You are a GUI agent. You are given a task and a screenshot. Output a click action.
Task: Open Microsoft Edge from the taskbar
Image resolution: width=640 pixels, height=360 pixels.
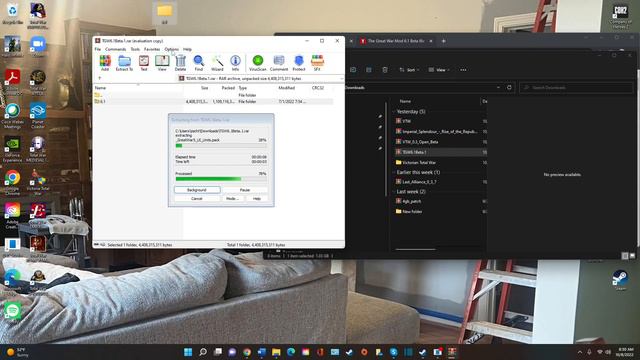point(291,352)
